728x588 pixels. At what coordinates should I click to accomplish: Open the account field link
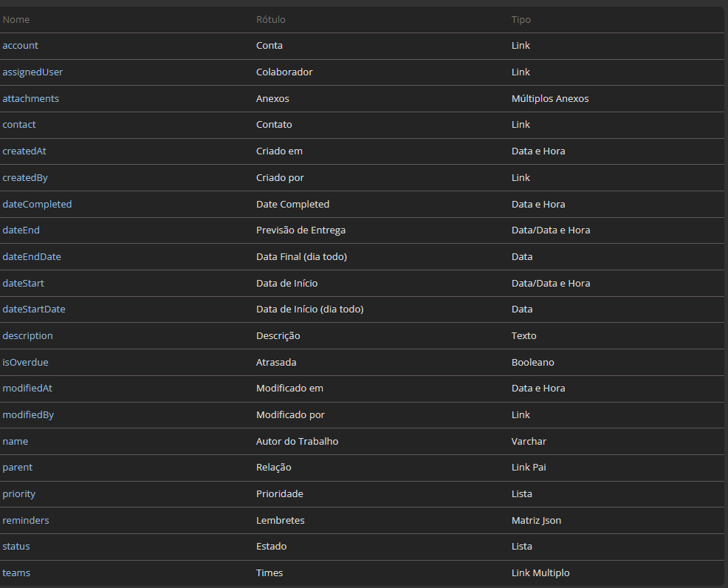(x=20, y=46)
